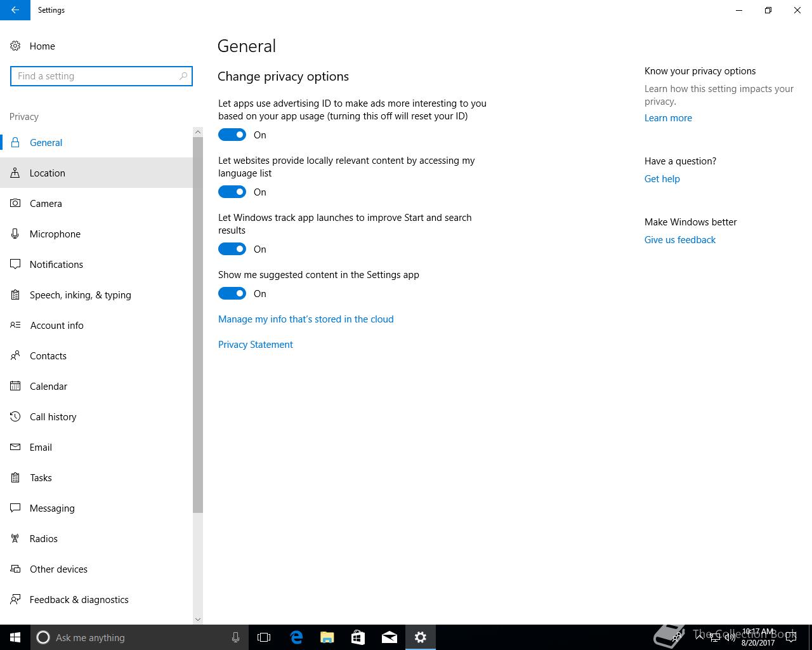Click the sidebar scroll down arrow

198,620
